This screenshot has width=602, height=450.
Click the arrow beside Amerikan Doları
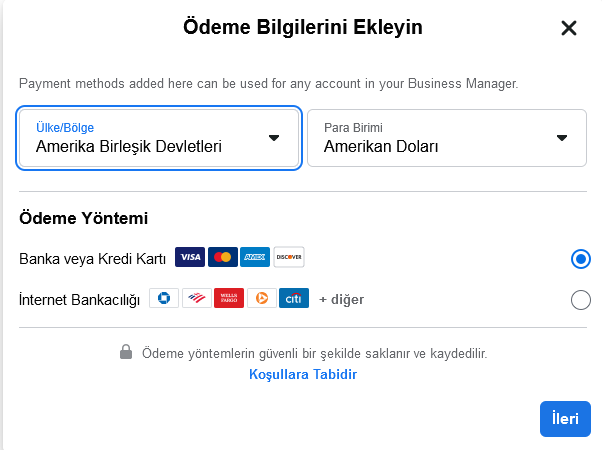pos(562,138)
